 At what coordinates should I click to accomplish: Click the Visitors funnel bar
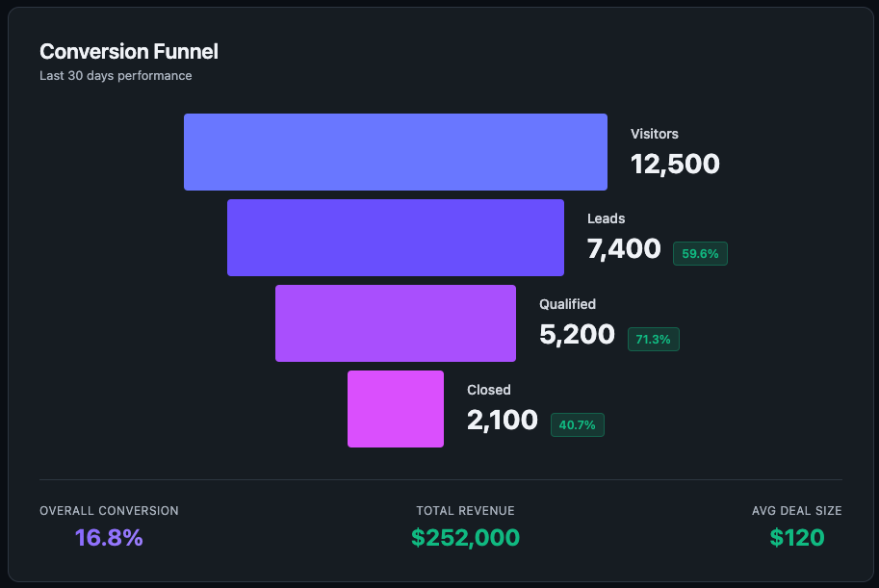395,152
